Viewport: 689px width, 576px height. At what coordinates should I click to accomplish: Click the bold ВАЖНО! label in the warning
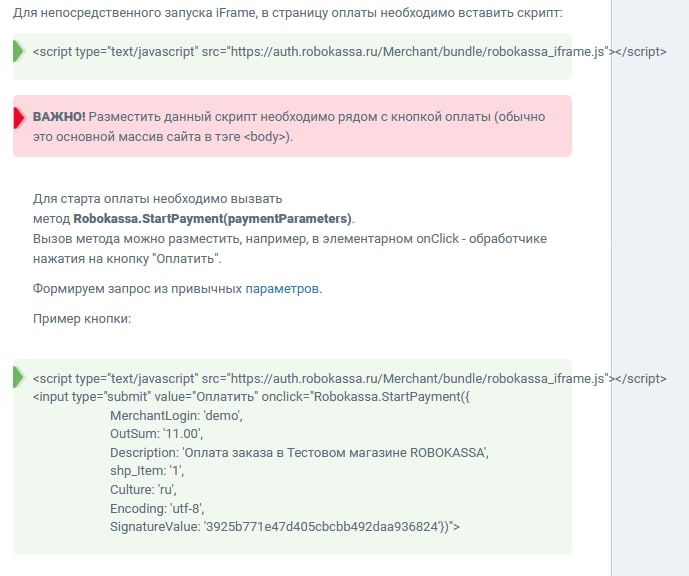pos(59,117)
